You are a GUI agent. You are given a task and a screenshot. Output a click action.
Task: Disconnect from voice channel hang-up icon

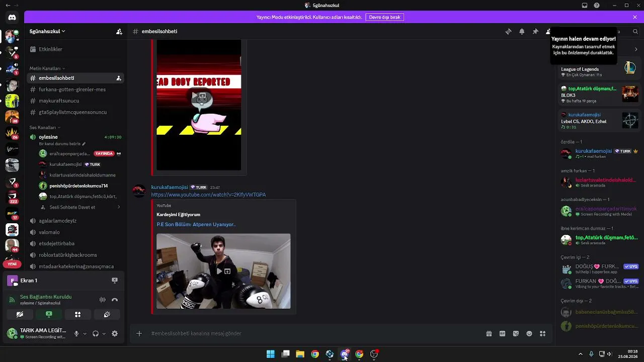click(115, 300)
